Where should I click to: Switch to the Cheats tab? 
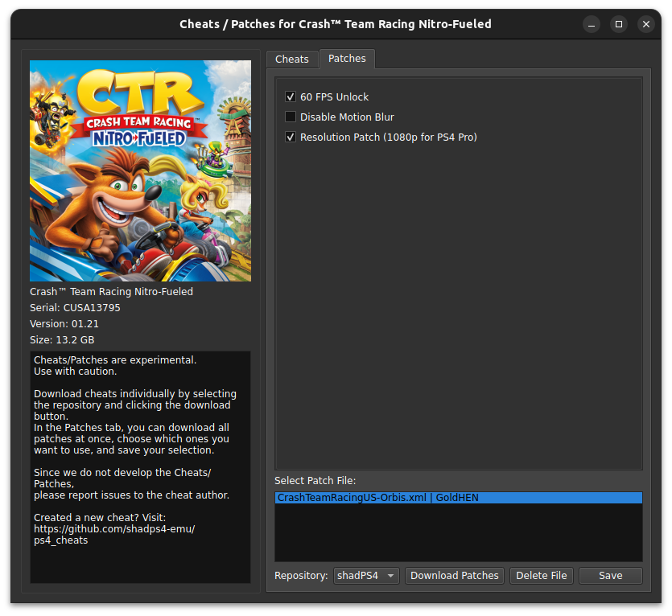point(292,60)
